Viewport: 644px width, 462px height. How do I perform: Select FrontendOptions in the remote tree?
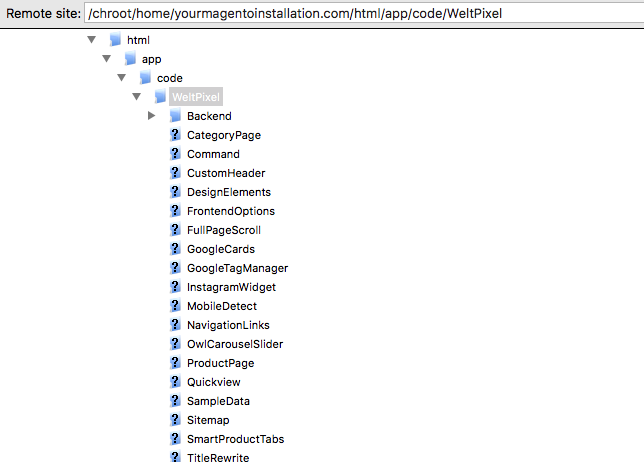(231, 211)
